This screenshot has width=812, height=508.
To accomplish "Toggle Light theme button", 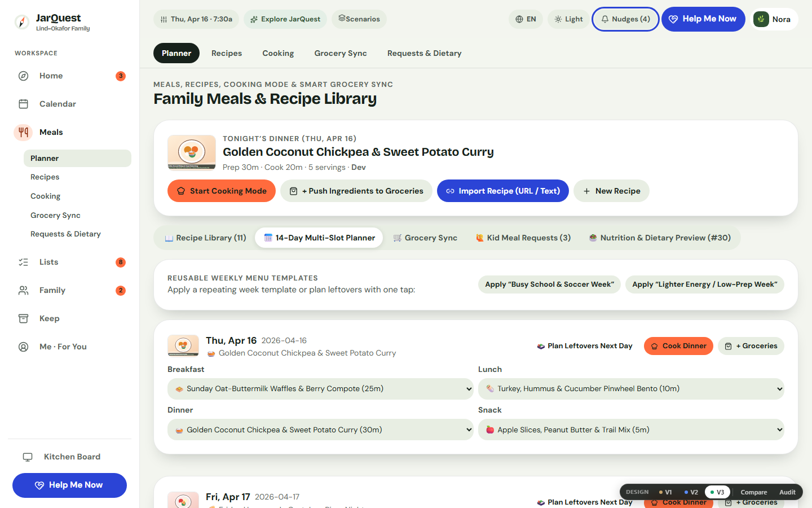I will pyautogui.click(x=568, y=19).
